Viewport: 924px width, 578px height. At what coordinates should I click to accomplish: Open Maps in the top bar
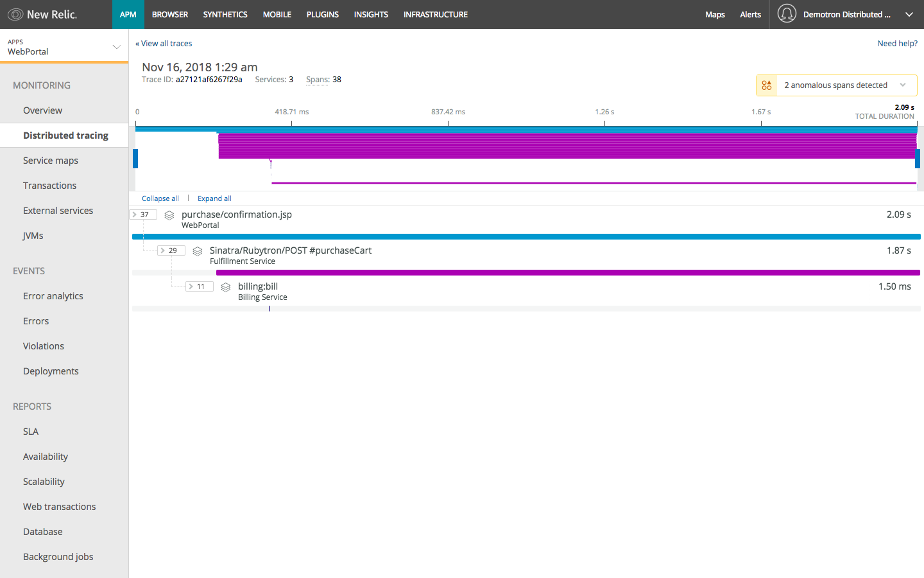715,14
